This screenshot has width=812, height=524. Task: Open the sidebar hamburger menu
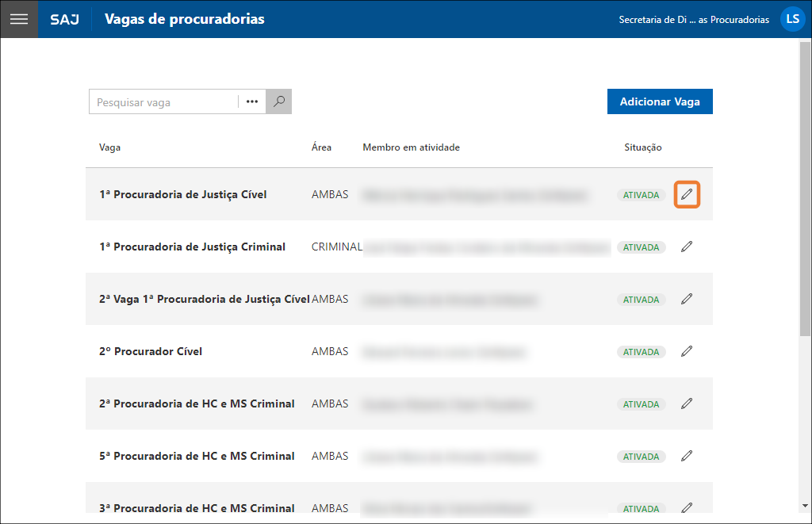tap(19, 19)
